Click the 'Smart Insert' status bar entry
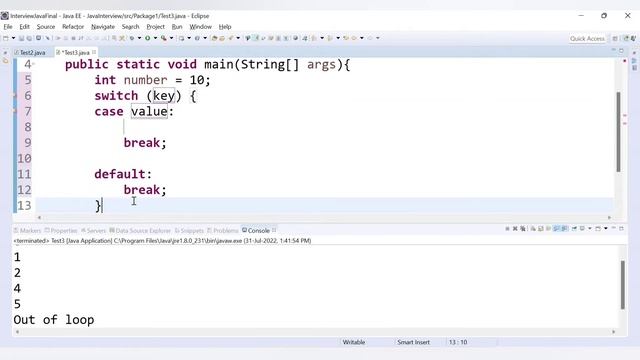The width and height of the screenshot is (640, 360). 413,342
